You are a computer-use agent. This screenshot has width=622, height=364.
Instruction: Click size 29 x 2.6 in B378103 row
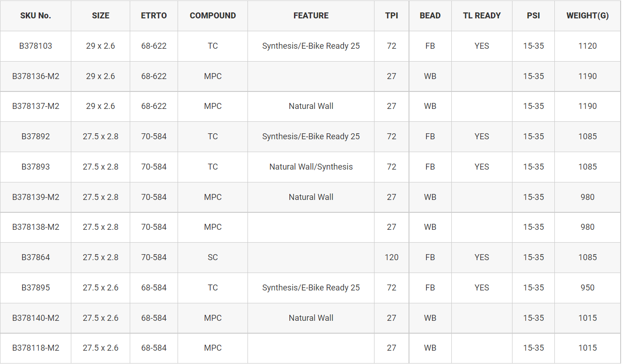click(x=101, y=46)
